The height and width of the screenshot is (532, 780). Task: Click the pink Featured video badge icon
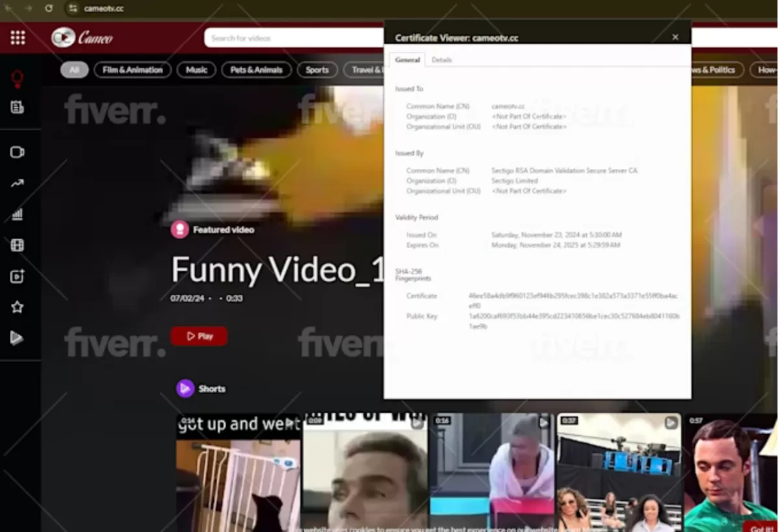[180, 229]
